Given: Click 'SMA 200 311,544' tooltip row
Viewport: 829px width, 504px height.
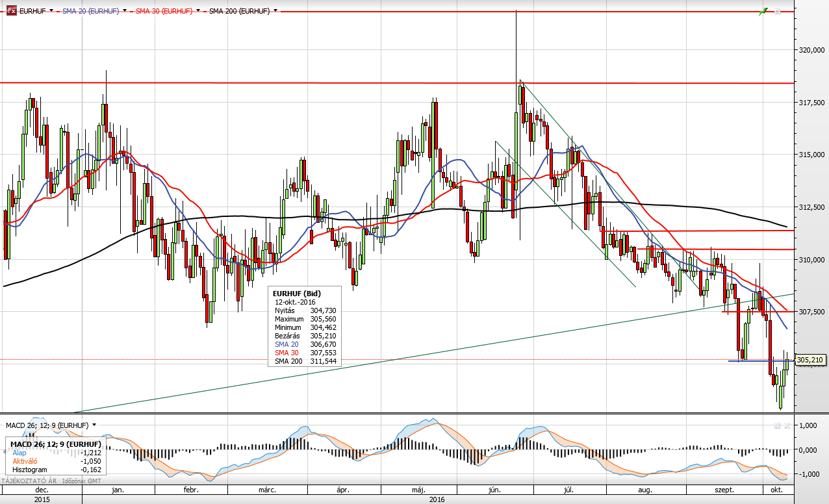Looking at the screenshot, I should tap(305, 361).
